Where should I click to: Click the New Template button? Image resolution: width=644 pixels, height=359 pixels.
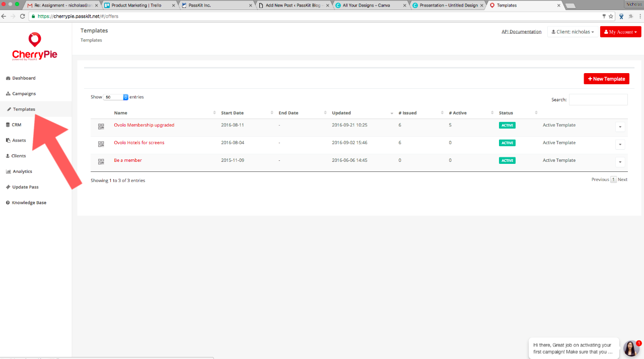pos(606,79)
